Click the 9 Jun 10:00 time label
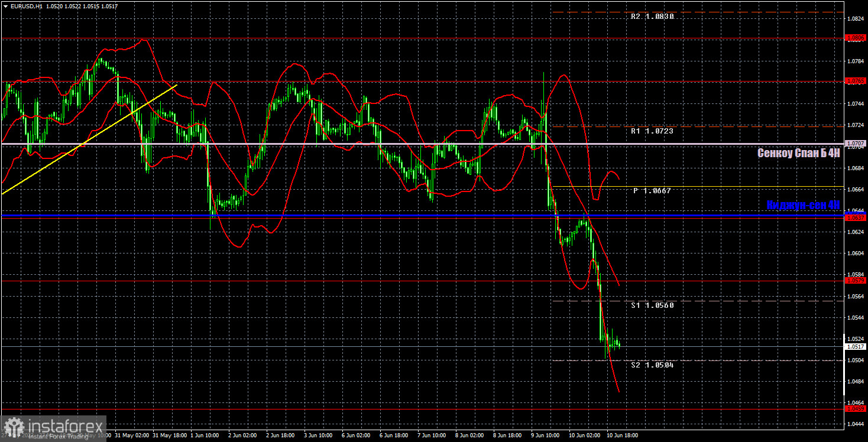 (x=545, y=435)
